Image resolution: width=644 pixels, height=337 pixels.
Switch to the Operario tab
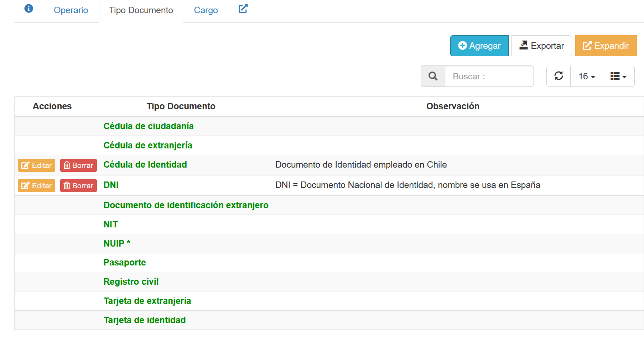(x=71, y=10)
